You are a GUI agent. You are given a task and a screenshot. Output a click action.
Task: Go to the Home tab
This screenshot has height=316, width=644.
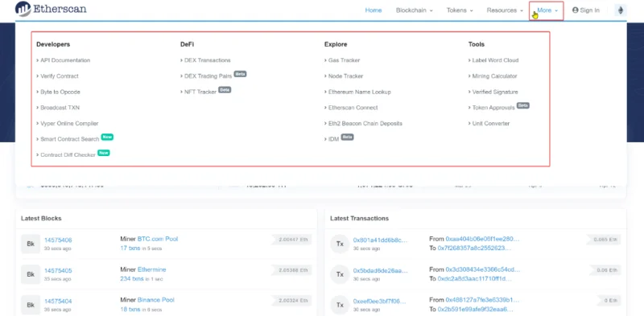pyautogui.click(x=374, y=10)
